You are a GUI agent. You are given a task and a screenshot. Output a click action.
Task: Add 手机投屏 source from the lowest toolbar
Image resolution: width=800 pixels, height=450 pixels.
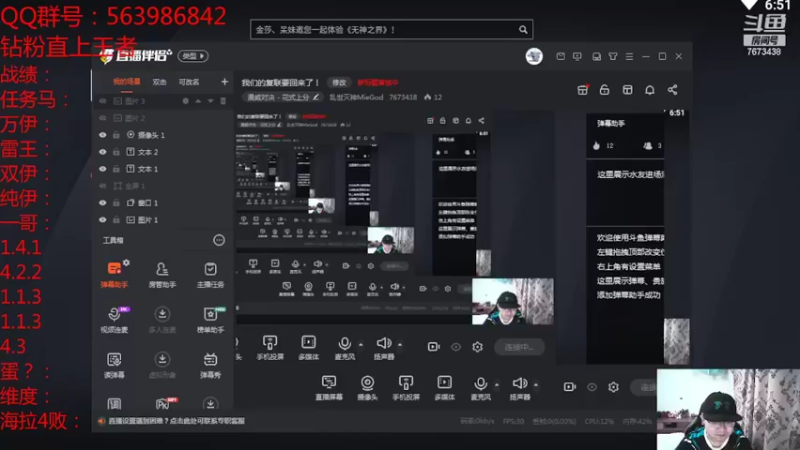click(406, 388)
